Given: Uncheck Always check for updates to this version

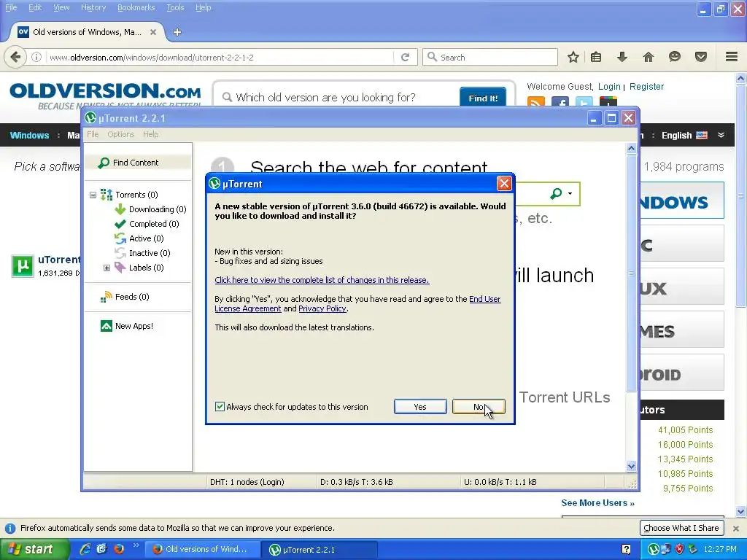Looking at the screenshot, I should click(220, 407).
